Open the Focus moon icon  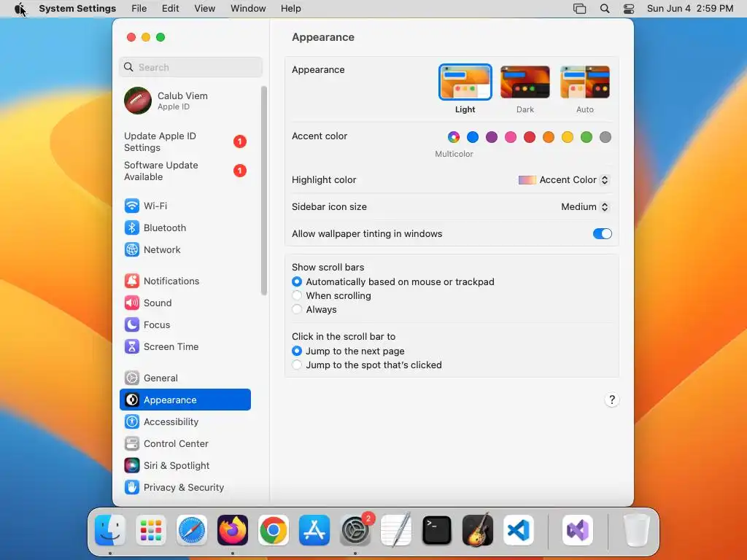click(132, 324)
